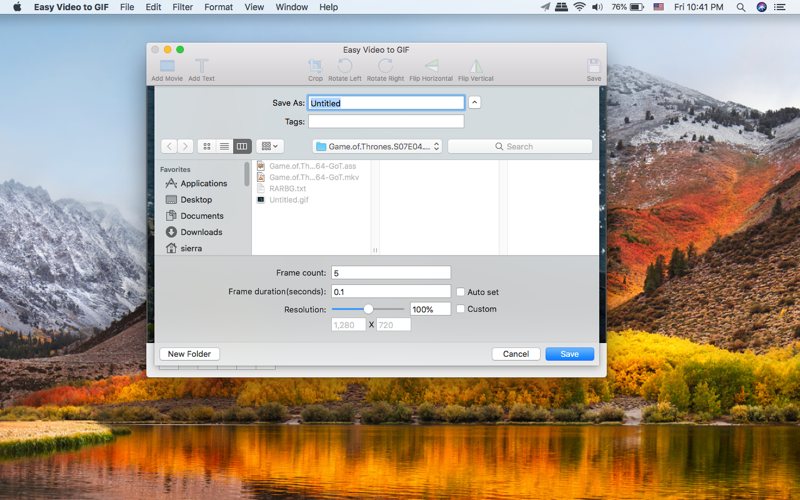
Task: Open the Filter menu
Action: pos(182,7)
